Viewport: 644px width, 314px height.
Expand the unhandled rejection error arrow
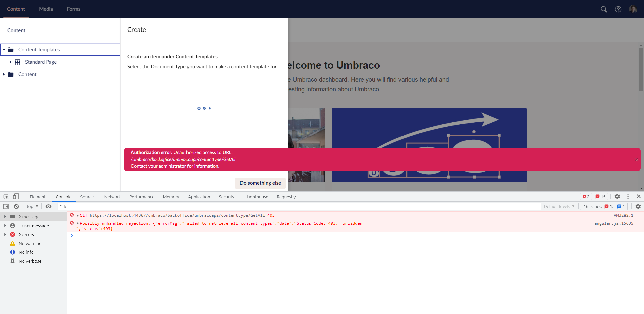tap(78, 223)
